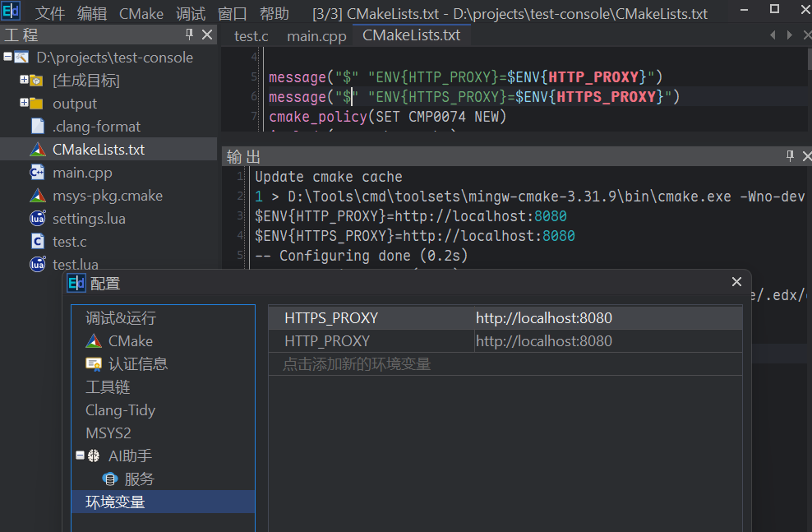Click the test.c file icon in tree
812x532 pixels.
click(37, 242)
